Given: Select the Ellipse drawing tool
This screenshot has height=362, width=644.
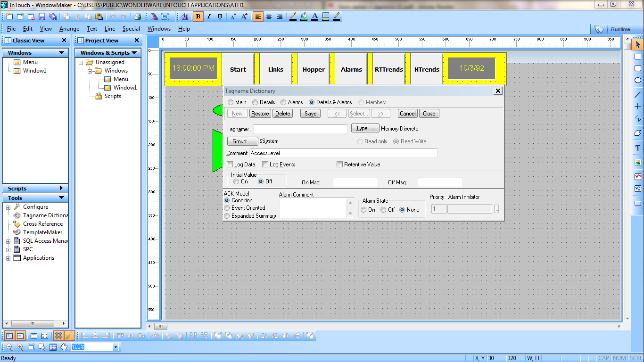Looking at the screenshot, I should pos(638,80).
